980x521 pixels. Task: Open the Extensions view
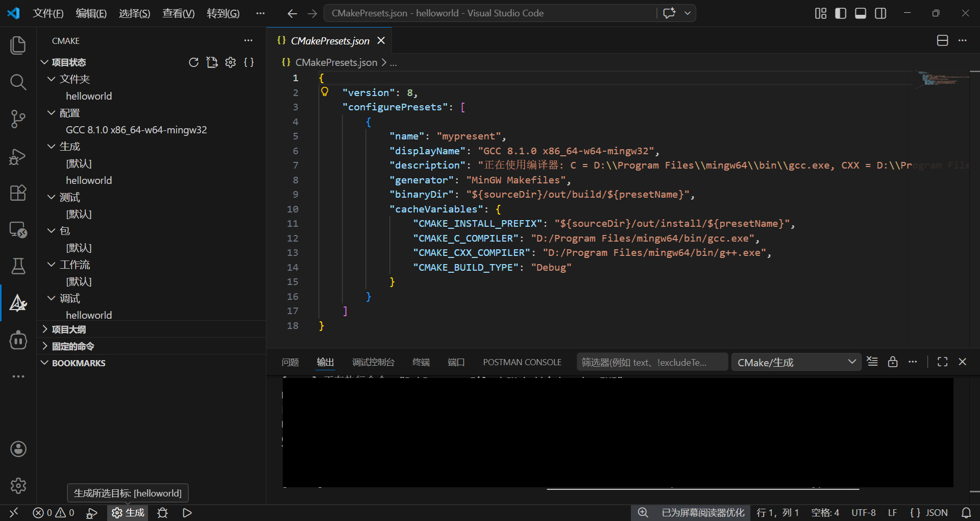(x=18, y=193)
